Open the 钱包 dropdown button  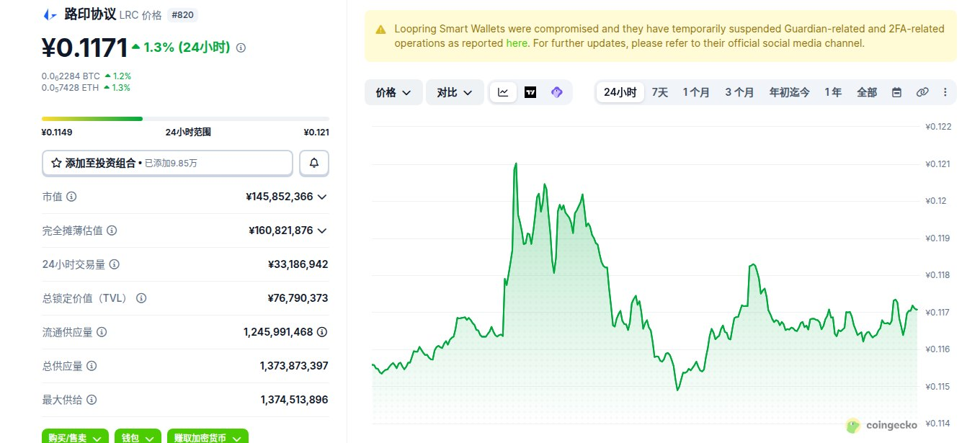coord(138,437)
